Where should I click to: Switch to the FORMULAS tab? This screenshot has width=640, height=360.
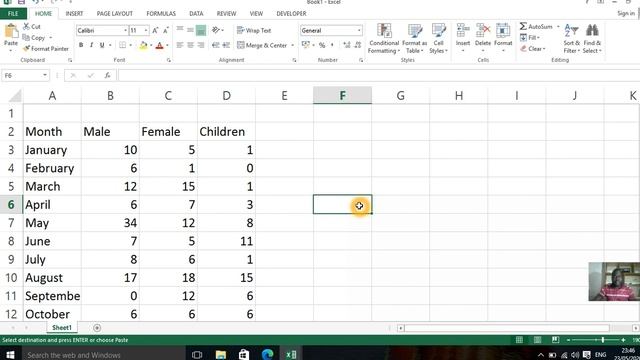click(161, 13)
